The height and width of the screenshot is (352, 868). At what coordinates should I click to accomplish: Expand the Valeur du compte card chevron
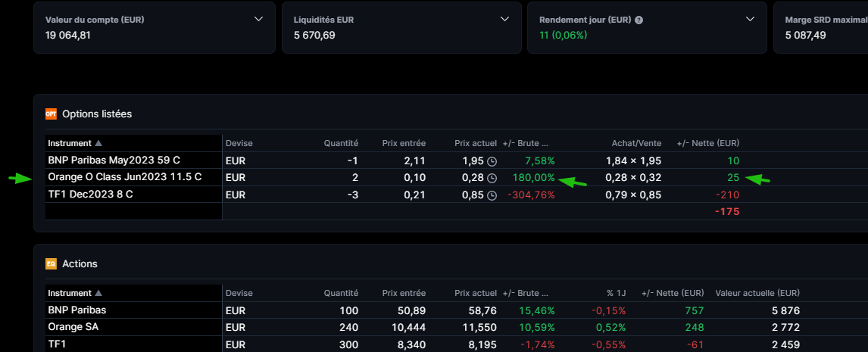tap(259, 19)
